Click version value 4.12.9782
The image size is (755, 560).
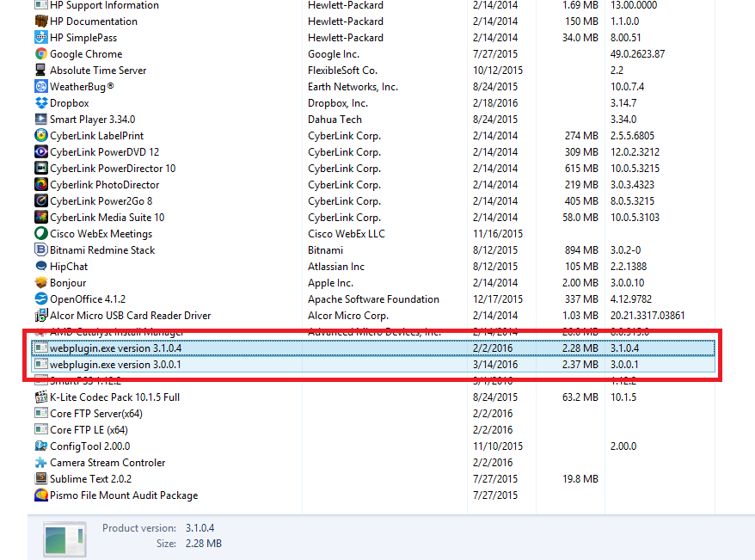[631, 299]
